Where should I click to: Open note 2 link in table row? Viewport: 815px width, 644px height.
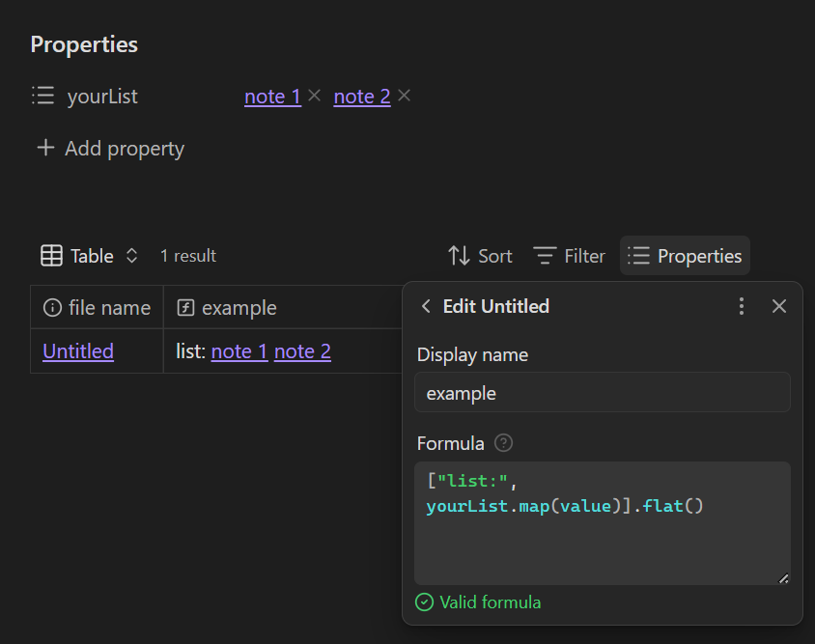[302, 351]
